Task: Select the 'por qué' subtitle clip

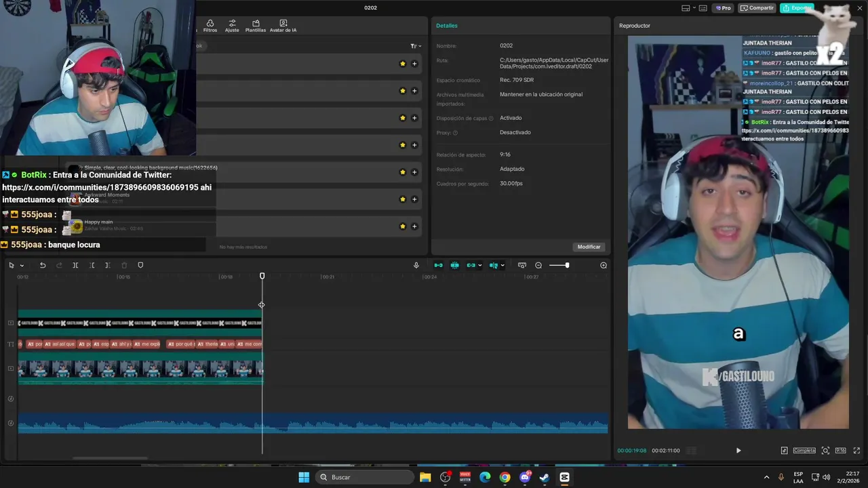Action: tap(180, 344)
